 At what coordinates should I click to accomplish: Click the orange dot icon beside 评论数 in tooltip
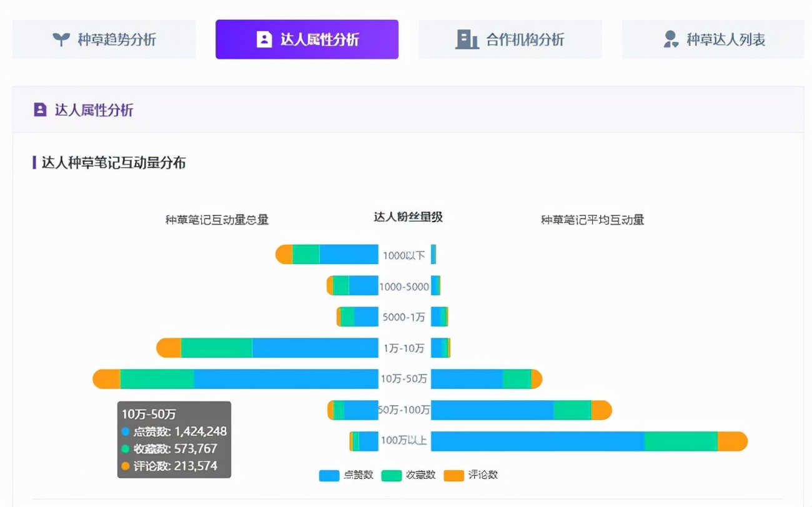pos(125,466)
